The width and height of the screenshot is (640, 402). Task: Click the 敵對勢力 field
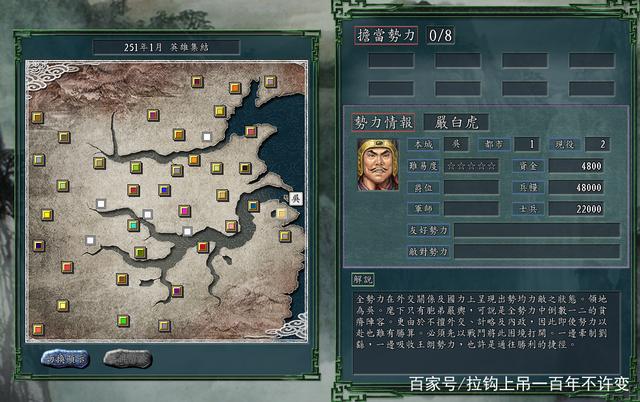[x=537, y=251]
